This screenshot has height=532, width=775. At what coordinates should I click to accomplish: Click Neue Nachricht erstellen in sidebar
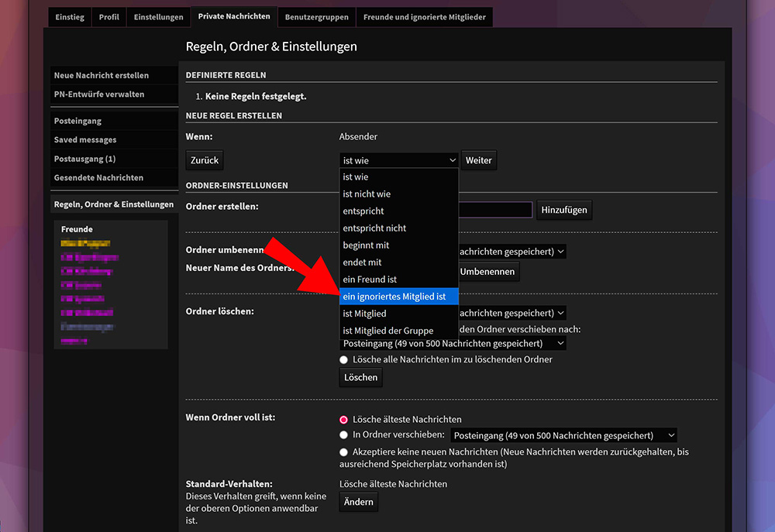click(101, 76)
